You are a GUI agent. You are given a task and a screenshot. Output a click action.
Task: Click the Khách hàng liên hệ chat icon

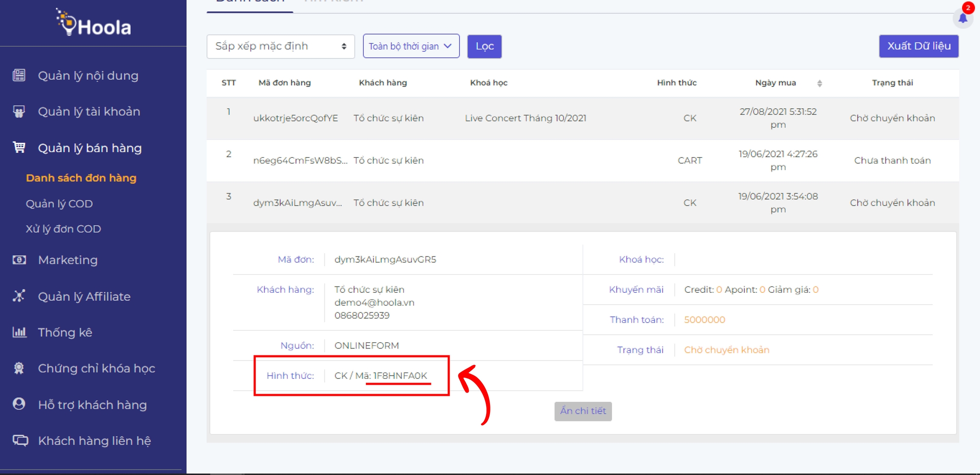(x=20, y=440)
